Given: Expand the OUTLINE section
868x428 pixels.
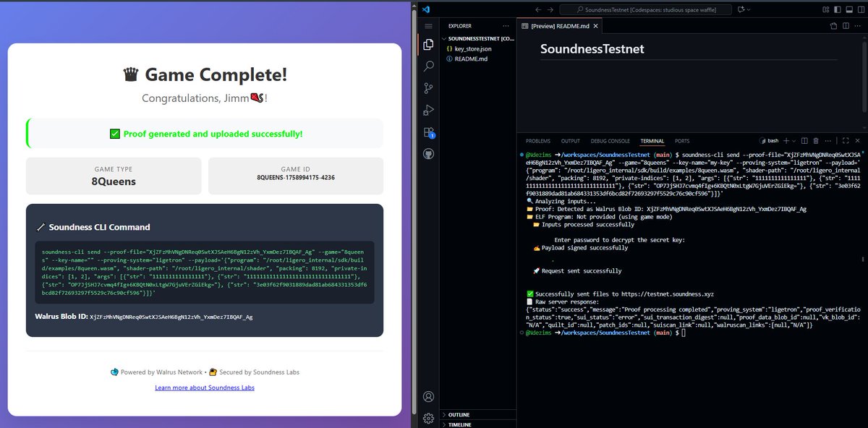Looking at the screenshot, I should [480, 415].
